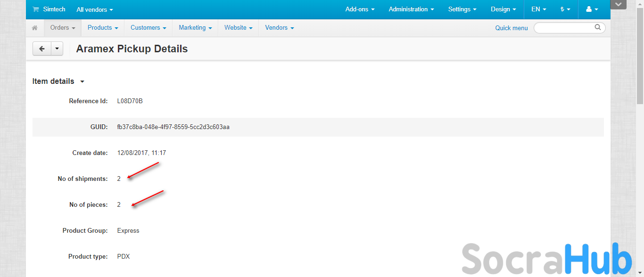
Task: Open the currency selector dropdown
Action: (x=565, y=9)
